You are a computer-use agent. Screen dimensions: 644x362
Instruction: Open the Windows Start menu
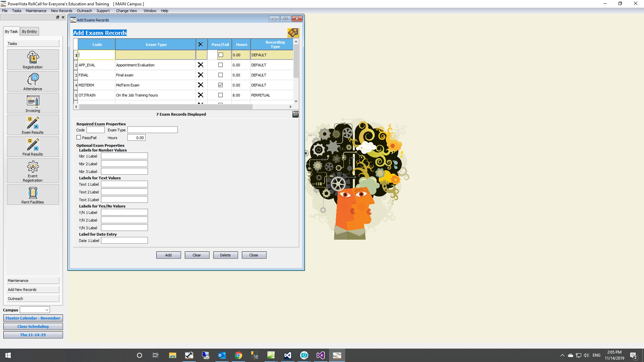click(x=8, y=355)
